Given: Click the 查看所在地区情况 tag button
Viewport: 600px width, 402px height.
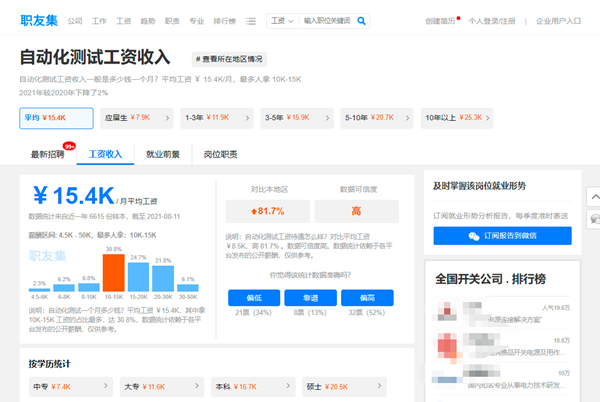Looking at the screenshot, I should [x=229, y=59].
